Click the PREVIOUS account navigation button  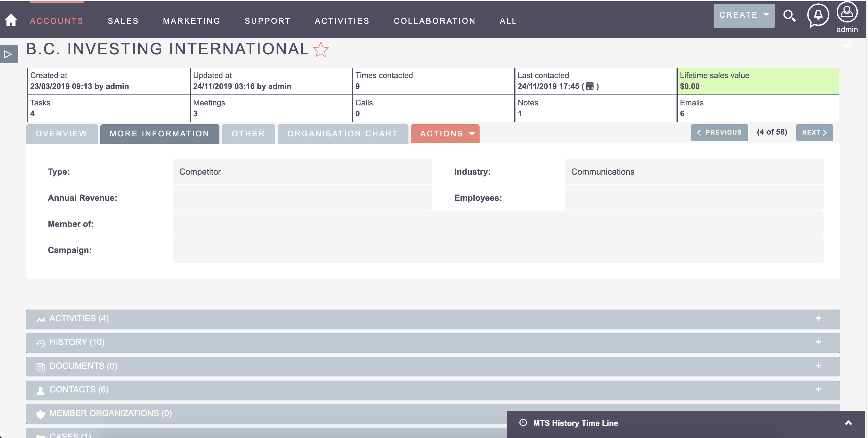click(x=719, y=132)
